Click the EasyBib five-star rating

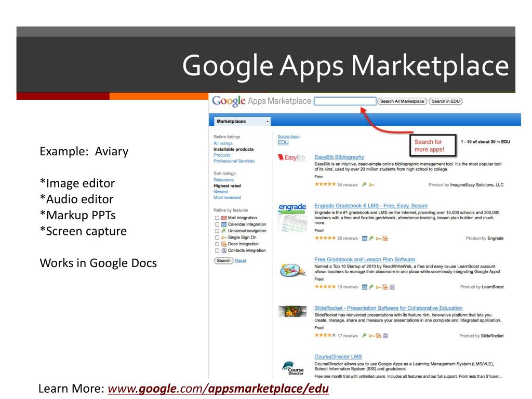[325, 184]
